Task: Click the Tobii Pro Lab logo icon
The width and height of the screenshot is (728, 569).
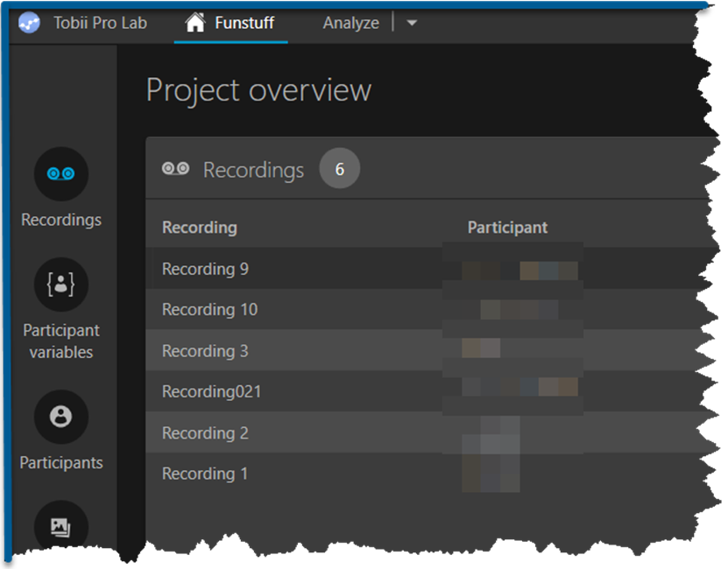Action: (31, 24)
